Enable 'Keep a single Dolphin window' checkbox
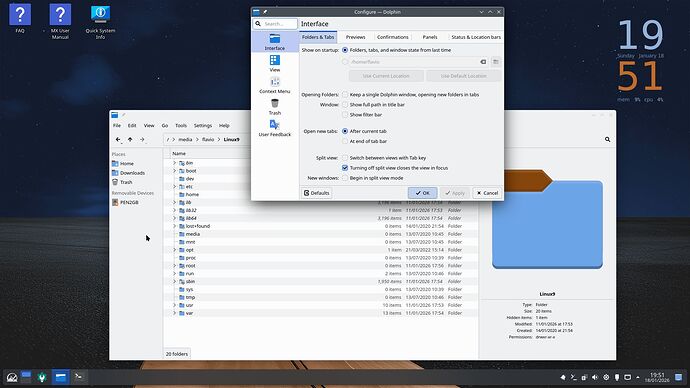This screenshot has width=690, height=388. point(345,95)
